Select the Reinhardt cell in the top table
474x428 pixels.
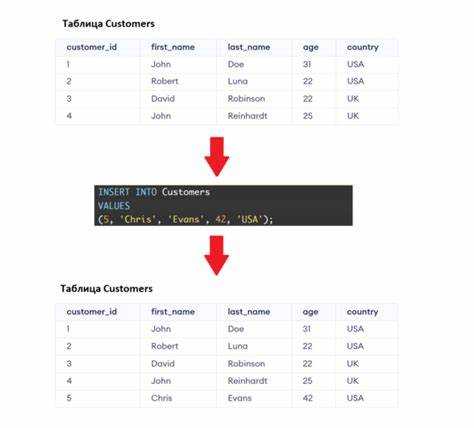tap(247, 116)
